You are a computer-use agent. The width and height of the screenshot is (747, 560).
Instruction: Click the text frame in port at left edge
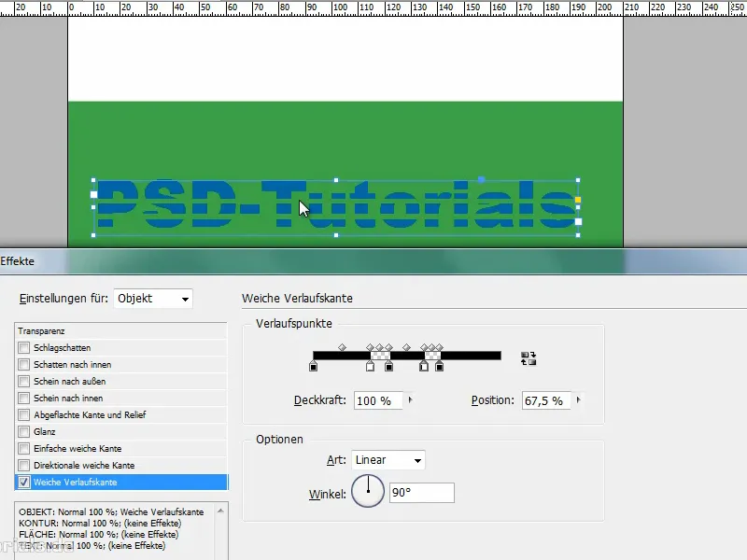[x=94, y=194]
